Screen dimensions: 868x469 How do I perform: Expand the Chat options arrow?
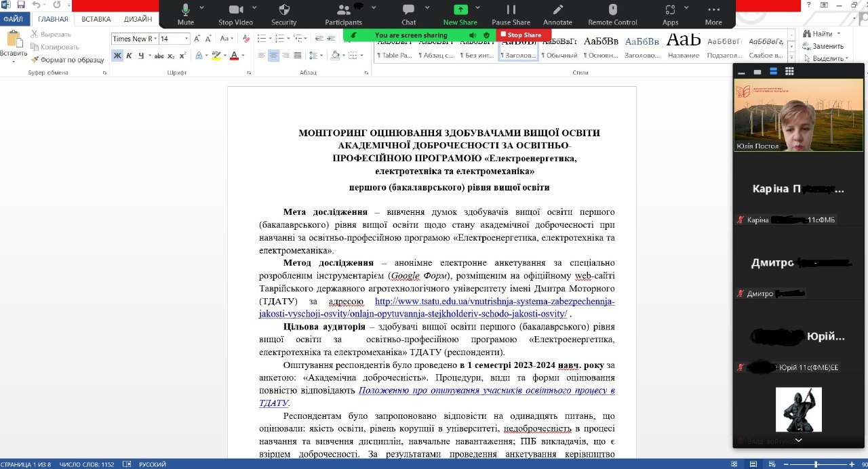[429, 7]
